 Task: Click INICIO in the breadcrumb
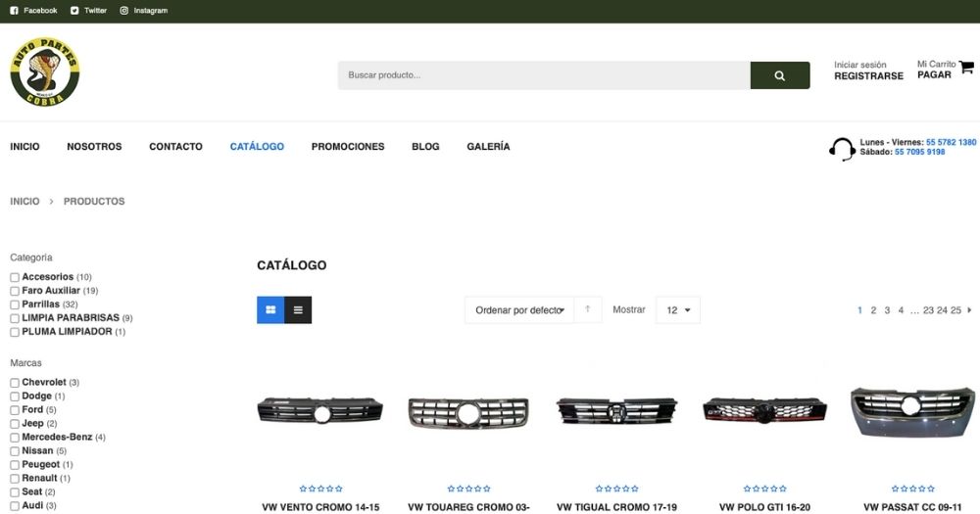click(x=25, y=202)
